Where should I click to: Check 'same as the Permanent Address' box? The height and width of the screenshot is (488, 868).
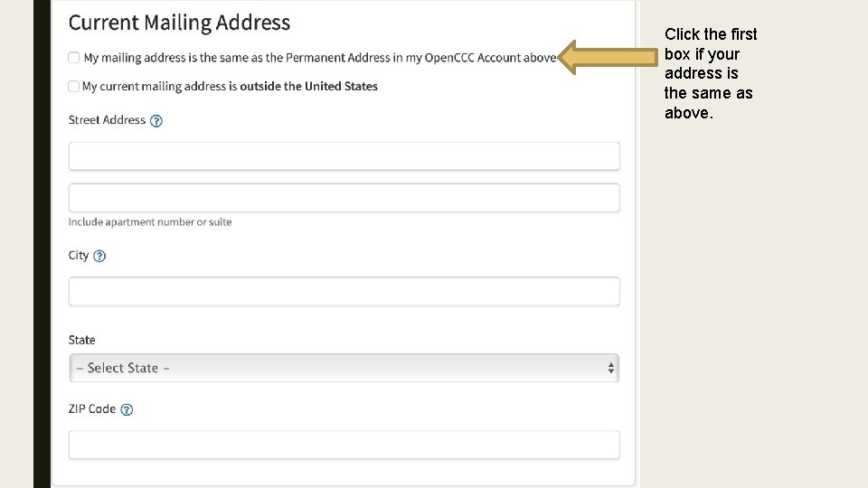pos(73,58)
